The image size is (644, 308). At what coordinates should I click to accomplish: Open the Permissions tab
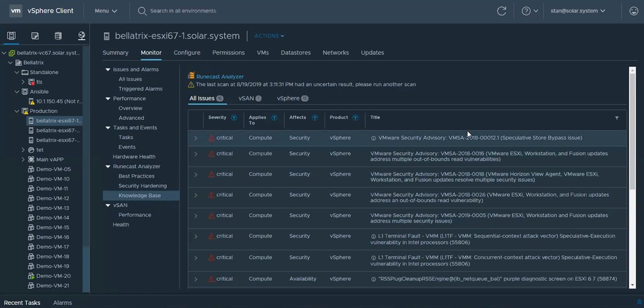coord(229,53)
